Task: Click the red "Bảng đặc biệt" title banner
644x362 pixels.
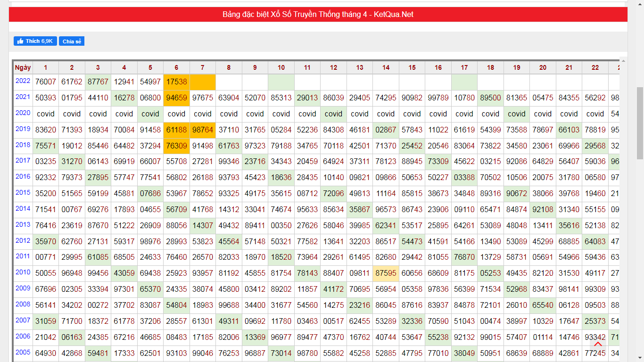Action: coord(318,15)
